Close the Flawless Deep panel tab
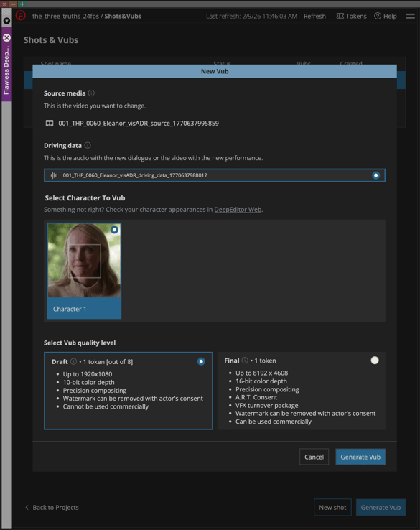 point(6,37)
